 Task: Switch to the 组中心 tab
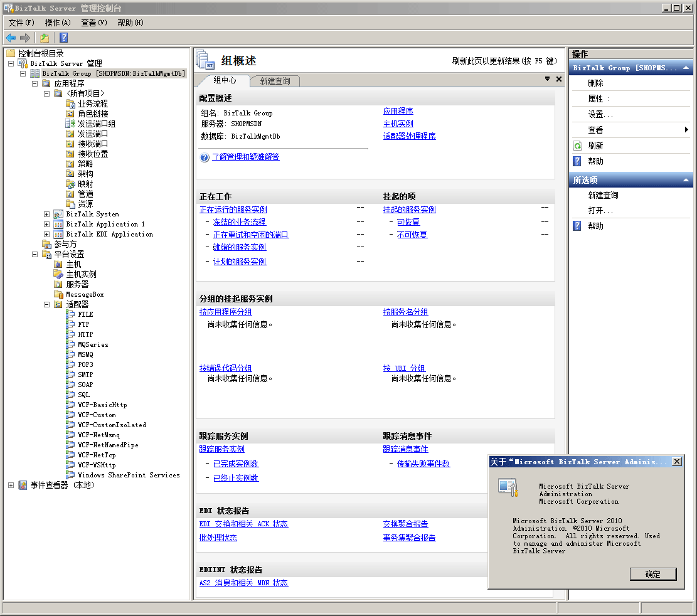pyautogui.click(x=225, y=80)
